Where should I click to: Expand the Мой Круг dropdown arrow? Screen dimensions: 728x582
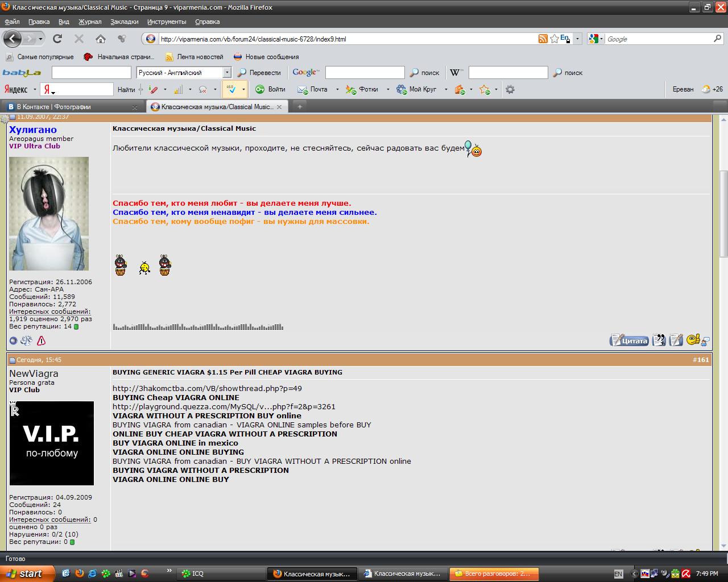coord(446,89)
